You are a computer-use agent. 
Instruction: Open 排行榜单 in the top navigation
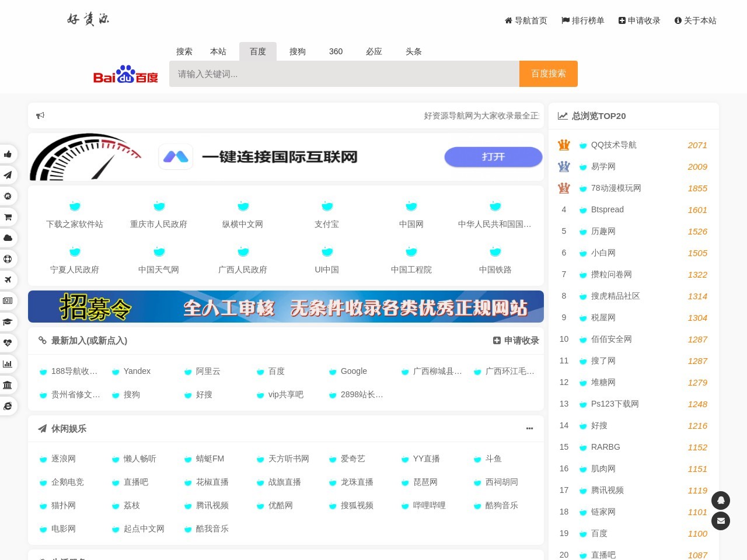pos(582,20)
